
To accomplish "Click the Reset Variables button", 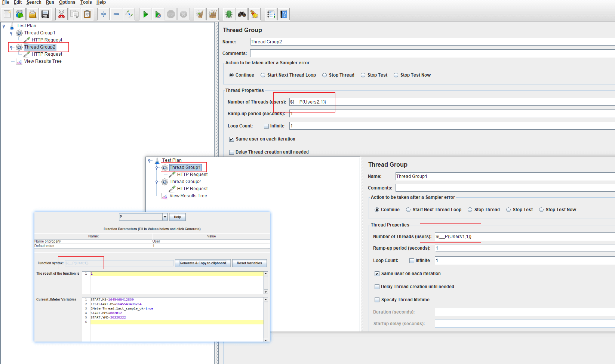I will coord(249,263).
